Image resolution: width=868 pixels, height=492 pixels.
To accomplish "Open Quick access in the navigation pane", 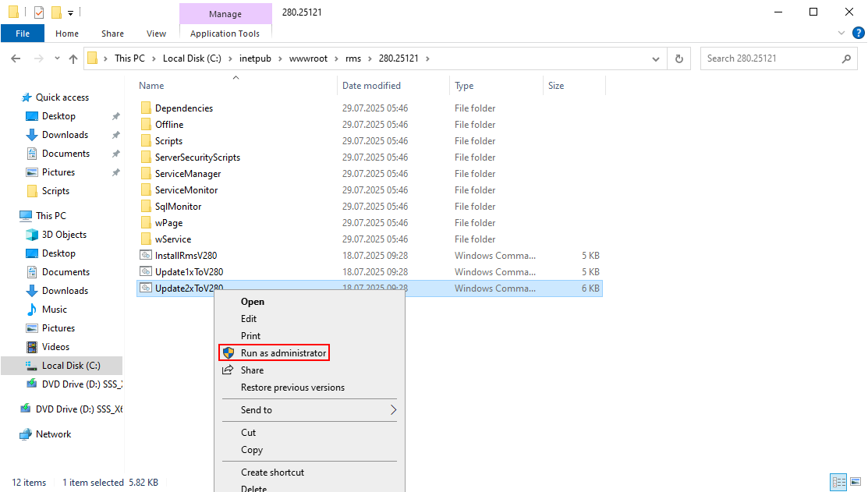I will [x=62, y=97].
